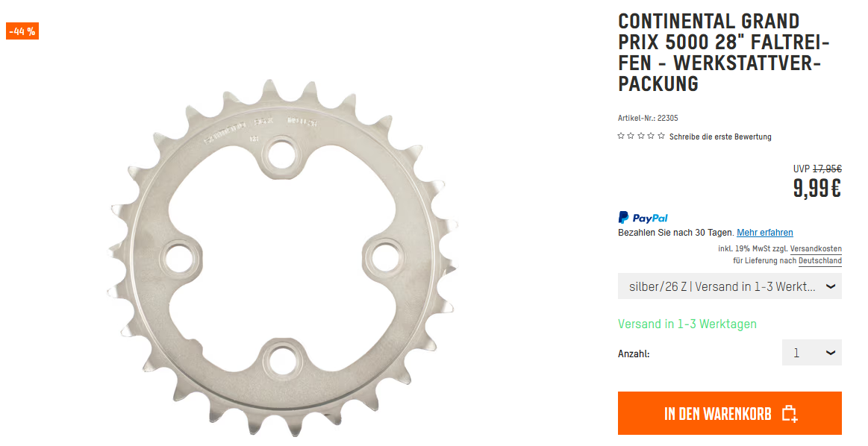This screenshot has width=868, height=446.
Task: Click the fourth rating star
Action: coord(651,136)
